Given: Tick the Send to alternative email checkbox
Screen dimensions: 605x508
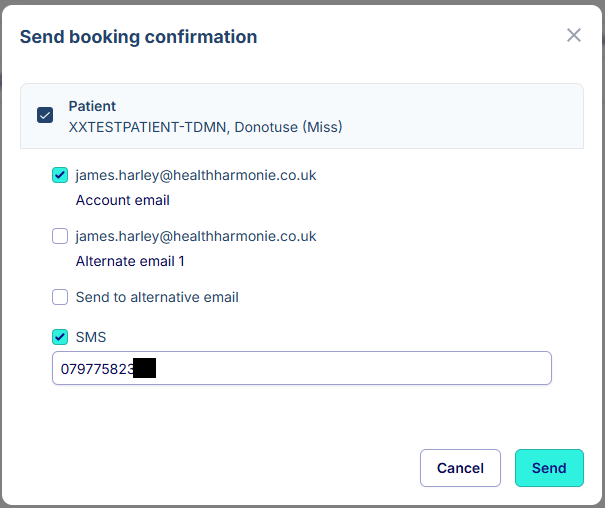Looking at the screenshot, I should pos(60,297).
